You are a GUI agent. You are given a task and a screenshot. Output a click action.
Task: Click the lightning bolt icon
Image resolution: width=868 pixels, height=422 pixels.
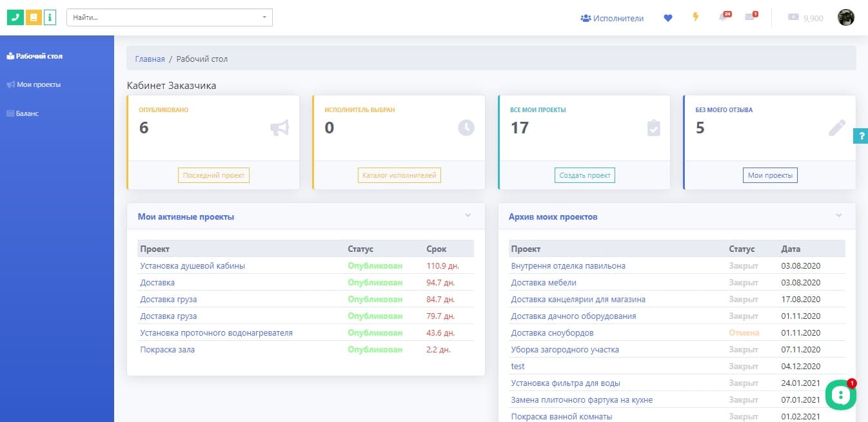(x=696, y=17)
